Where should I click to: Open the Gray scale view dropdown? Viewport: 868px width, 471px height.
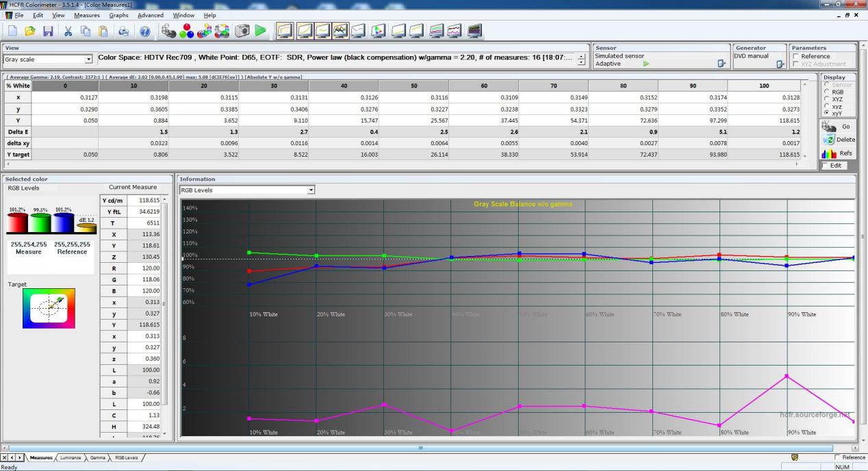coord(88,60)
